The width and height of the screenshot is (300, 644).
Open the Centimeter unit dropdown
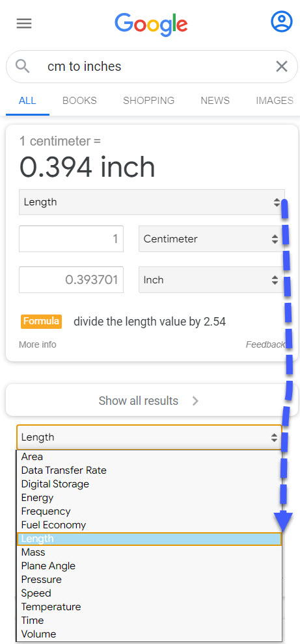(211, 238)
